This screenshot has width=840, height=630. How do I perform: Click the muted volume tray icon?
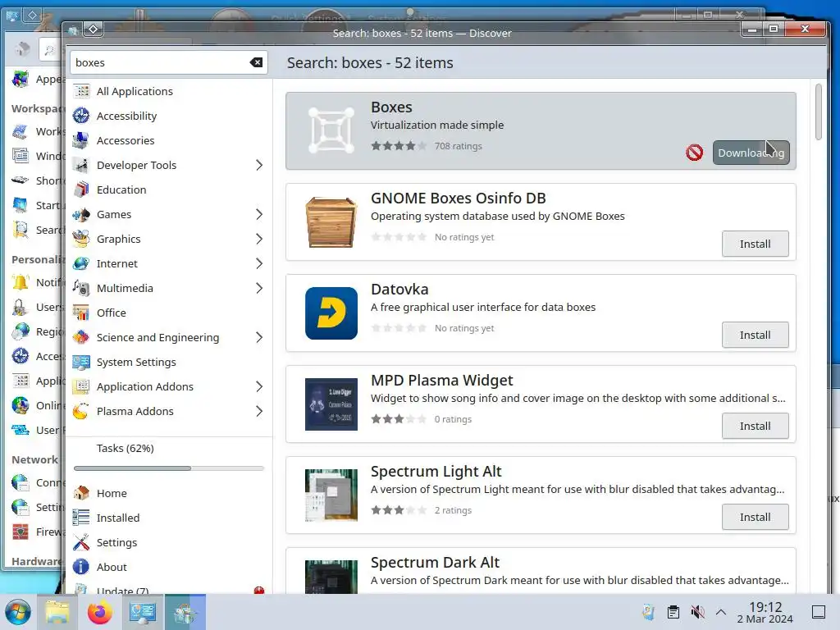tap(697, 612)
